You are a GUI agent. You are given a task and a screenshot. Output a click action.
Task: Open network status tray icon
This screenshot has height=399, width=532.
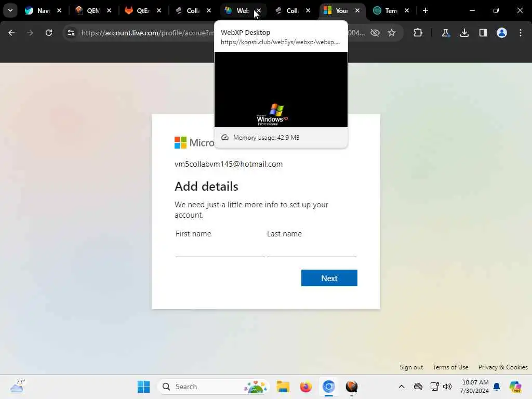(434, 387)
